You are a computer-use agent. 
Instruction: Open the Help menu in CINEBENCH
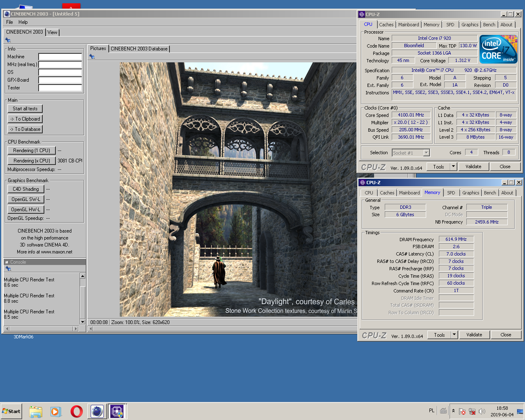(23, 22)
